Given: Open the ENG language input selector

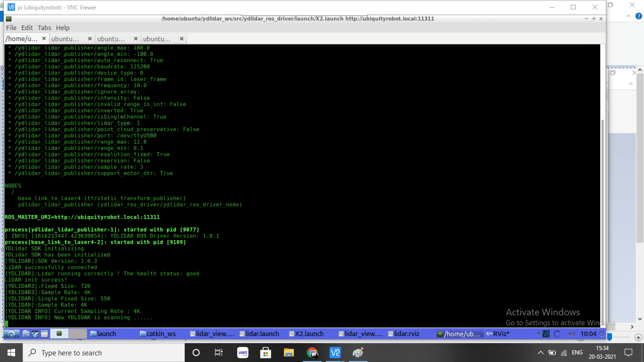Looking at the screenshot, I should point(577,353).
